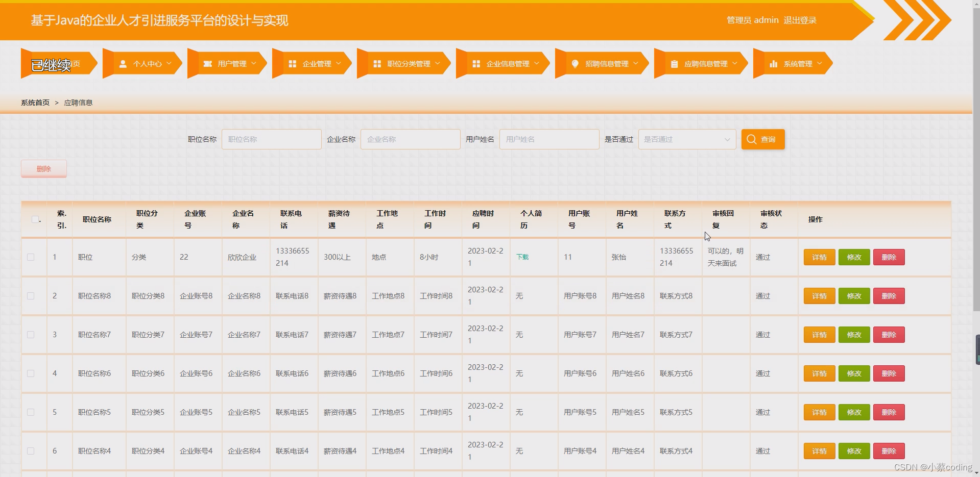Check the checkbox for row 职位名称6

[31, 373]
